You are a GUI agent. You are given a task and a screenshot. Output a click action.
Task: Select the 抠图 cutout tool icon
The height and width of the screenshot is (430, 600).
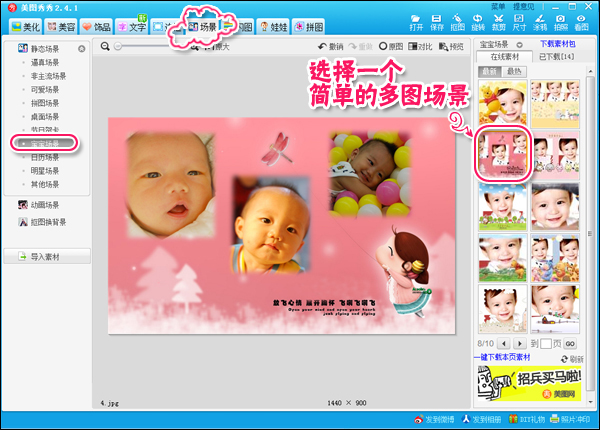(457, 23)
